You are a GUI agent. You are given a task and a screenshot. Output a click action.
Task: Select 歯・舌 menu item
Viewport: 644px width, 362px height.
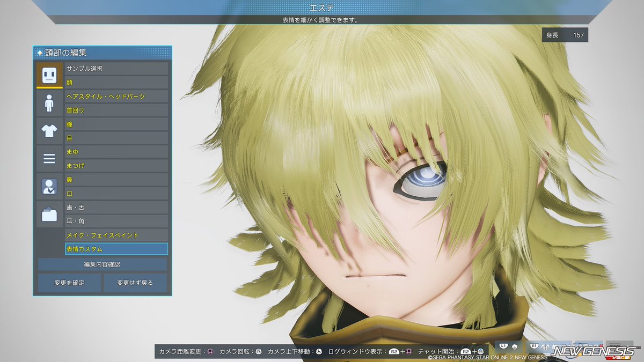[116, 207]
